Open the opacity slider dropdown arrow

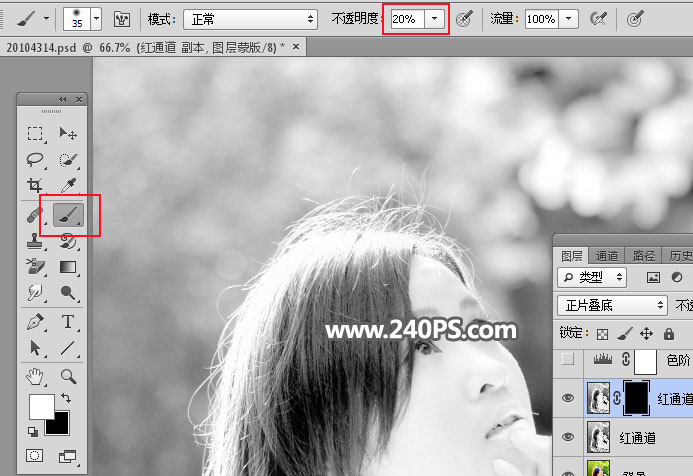click(434, 19)
